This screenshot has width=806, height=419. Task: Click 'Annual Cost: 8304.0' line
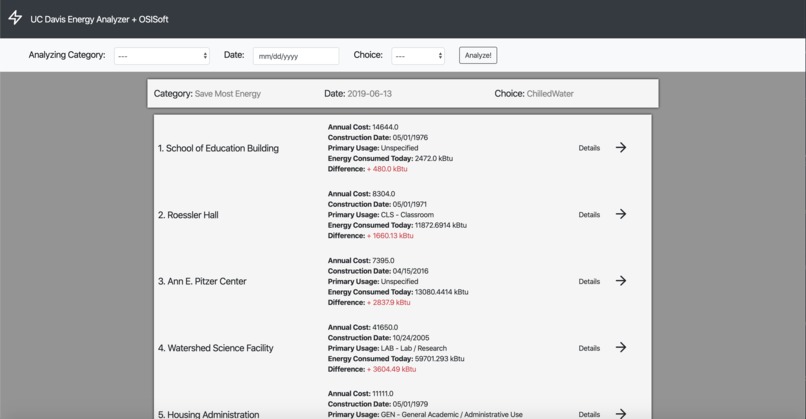[361, 194]
